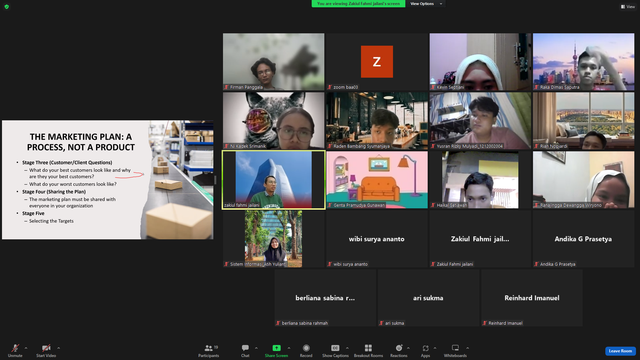Click muted mic icon on ari sukma's tile
The height and width of the screenshot is (360, 640).
tap(381, 323)
